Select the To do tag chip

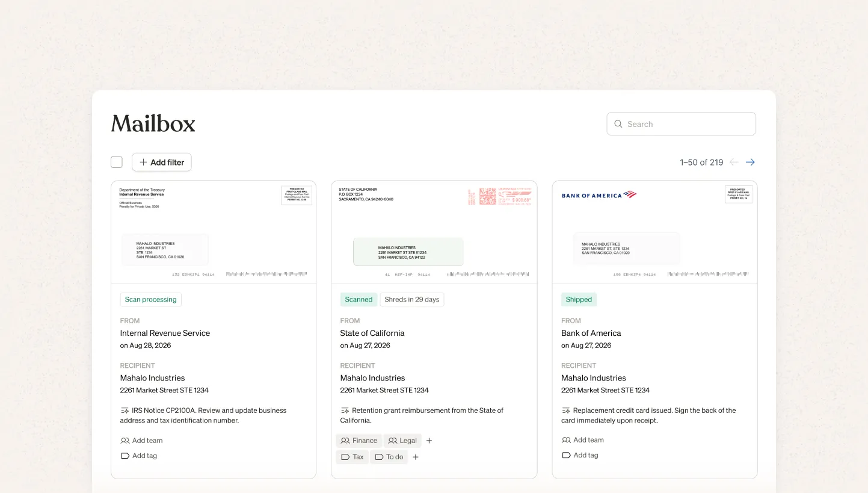(x=389, y=457)
